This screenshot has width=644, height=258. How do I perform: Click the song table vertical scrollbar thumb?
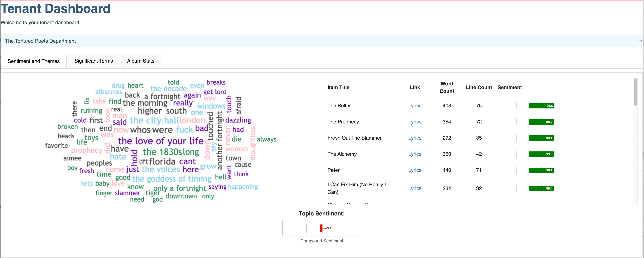coord(635,92)
